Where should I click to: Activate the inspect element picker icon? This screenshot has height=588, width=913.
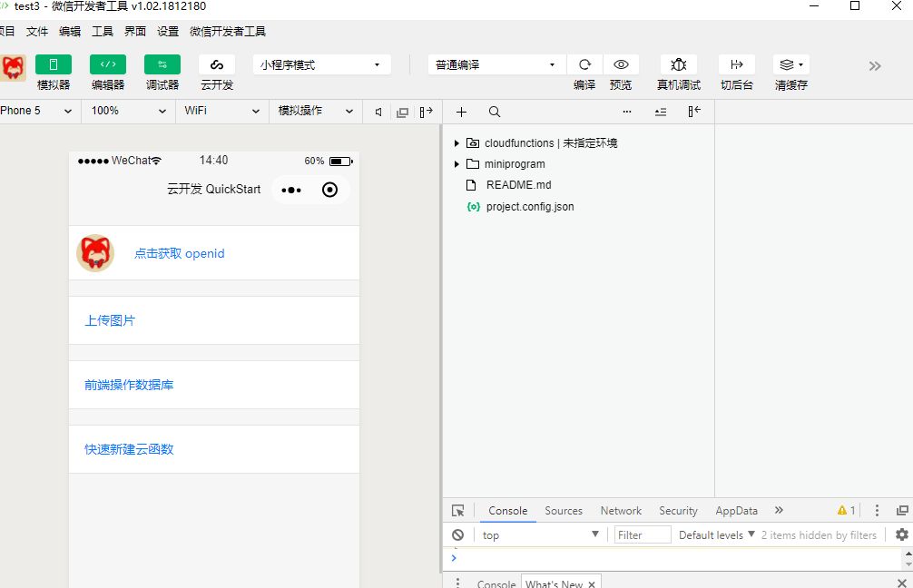458,511
